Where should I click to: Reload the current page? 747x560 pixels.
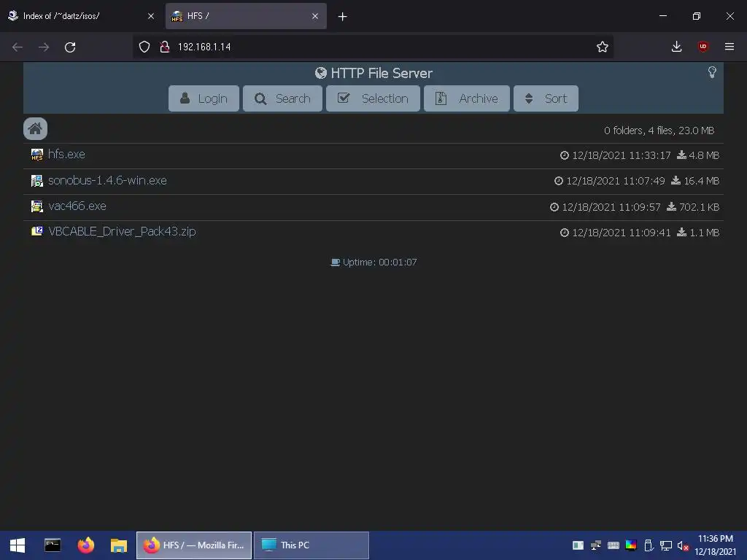pyautogui.click(x=70, y=47)
